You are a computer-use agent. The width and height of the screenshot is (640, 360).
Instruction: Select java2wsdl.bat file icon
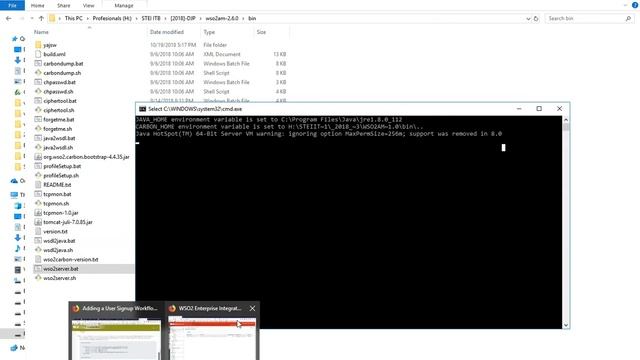click(x=38, y=138)
